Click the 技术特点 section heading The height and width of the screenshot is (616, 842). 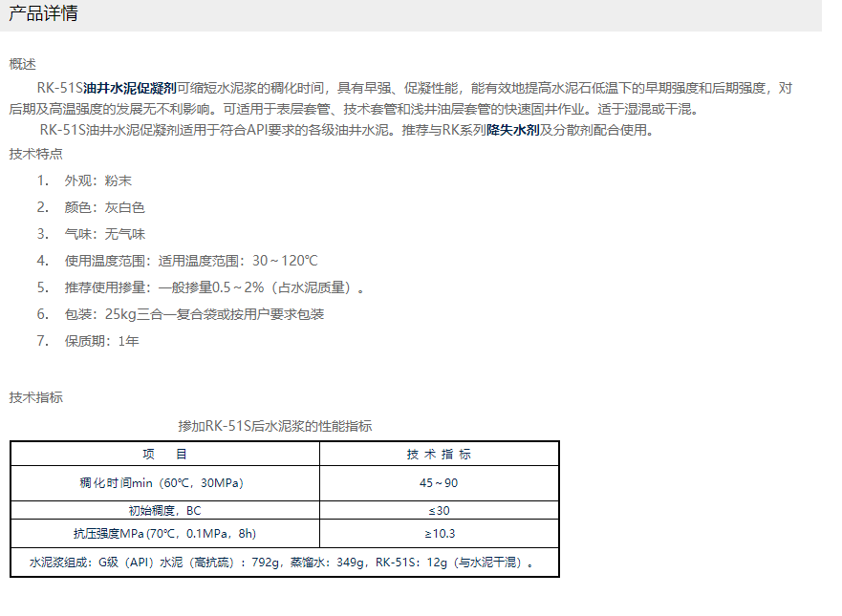coord(36,154)
